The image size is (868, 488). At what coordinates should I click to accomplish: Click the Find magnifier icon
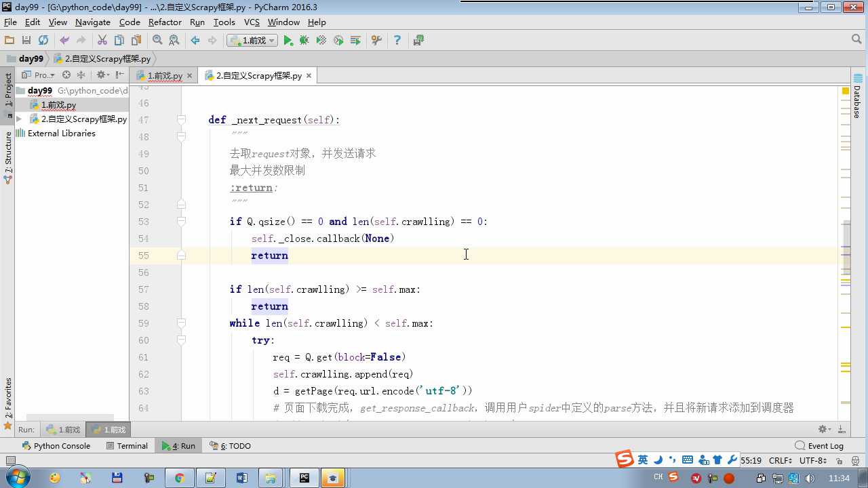(157, 41)
